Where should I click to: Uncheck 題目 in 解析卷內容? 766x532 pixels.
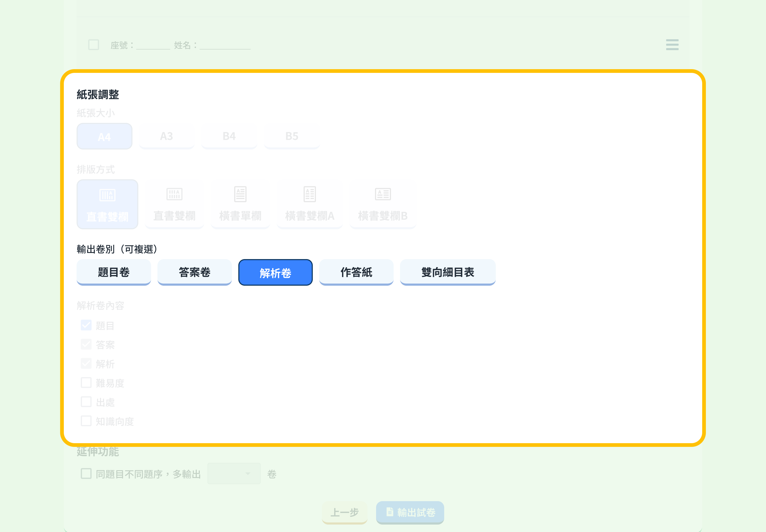[86, 325]
